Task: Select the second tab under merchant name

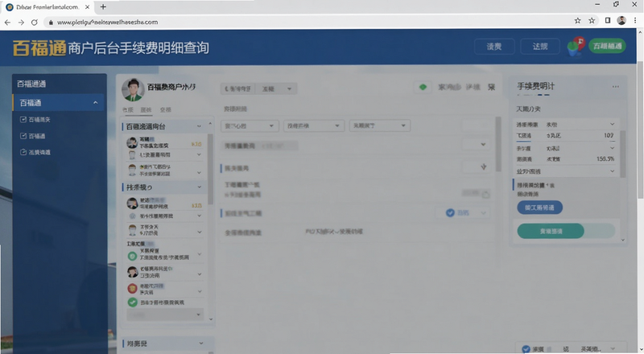Action: [146, 109]
